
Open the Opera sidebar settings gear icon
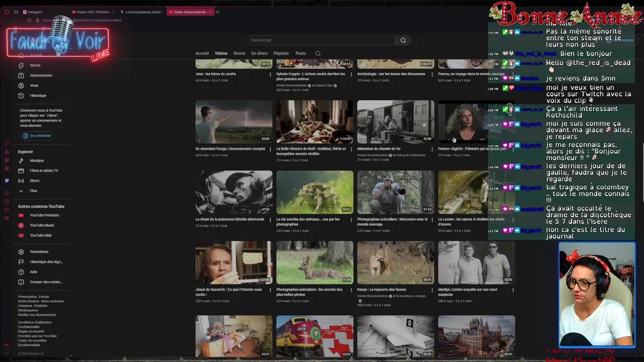coord(7,218)
